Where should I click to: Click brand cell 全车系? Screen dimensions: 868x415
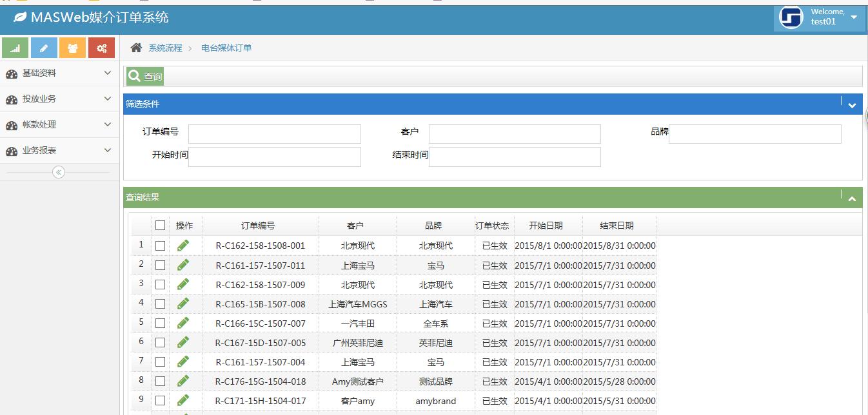click(436, 323)
